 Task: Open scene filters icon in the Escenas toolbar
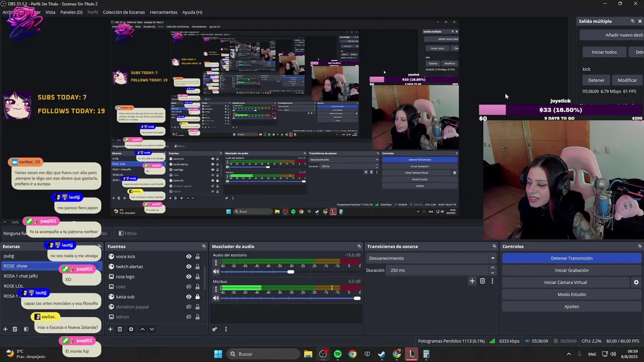pos(26,329)
